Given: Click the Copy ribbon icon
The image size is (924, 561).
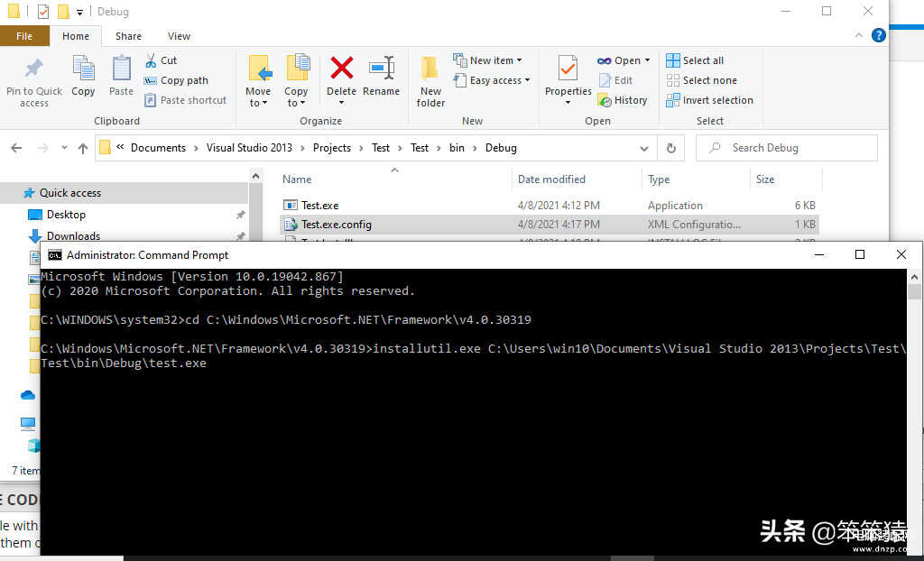Looking at the screenshot, I should coord(83,69).
